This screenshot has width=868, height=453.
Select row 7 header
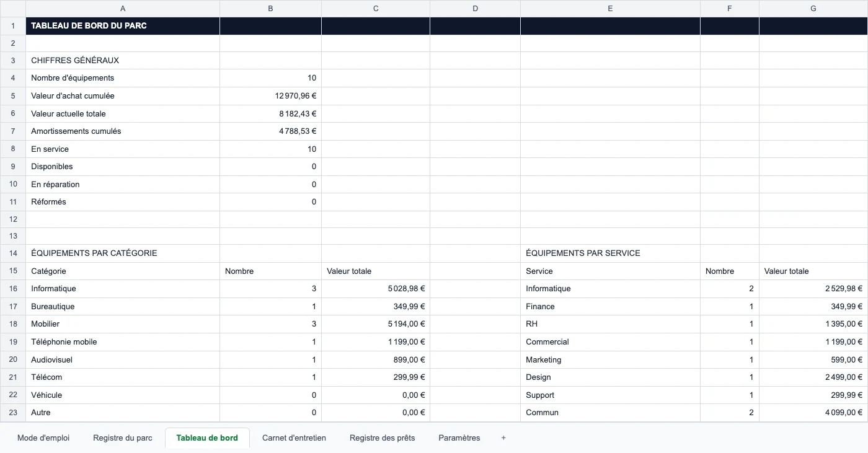pos(13,131)
